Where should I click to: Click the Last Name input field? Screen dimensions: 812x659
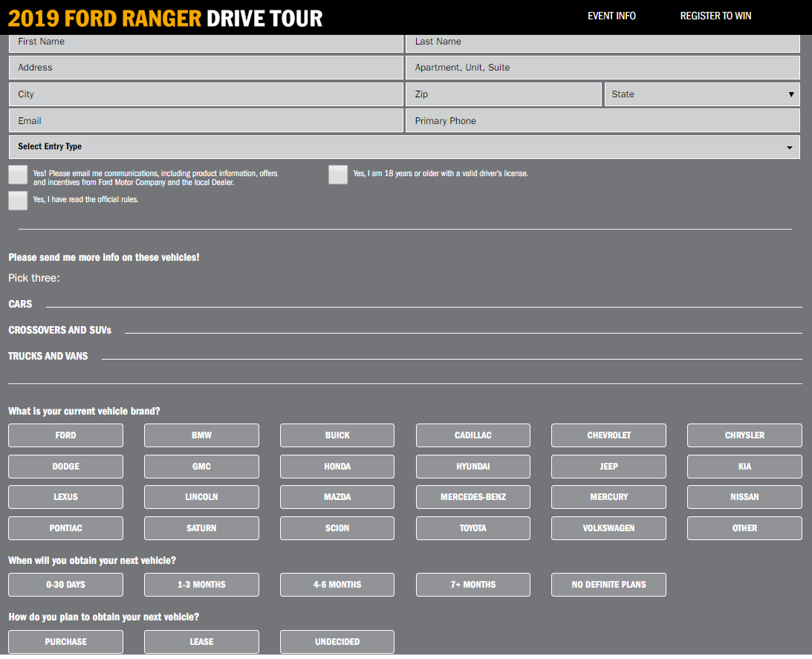(602, 43)
